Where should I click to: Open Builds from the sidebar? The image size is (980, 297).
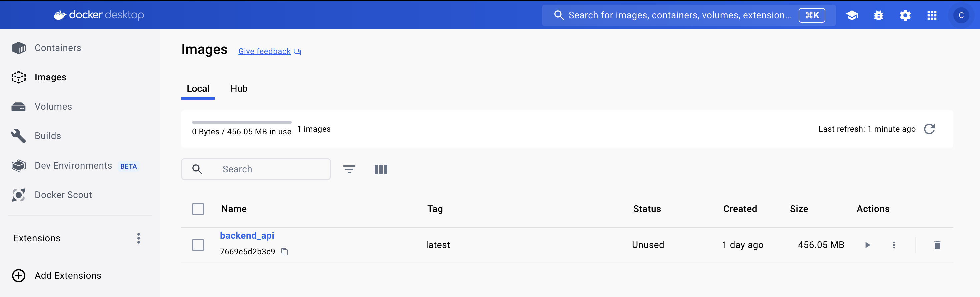tap(80, 136)
